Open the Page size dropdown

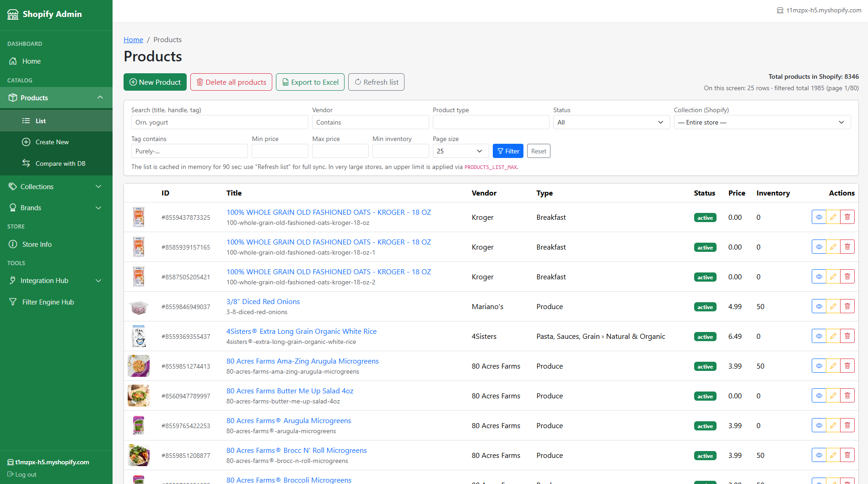coord(461,151)
